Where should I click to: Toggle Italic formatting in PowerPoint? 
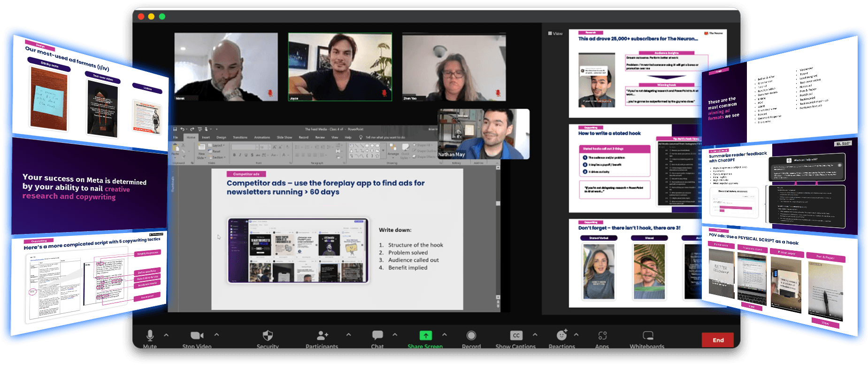tap(240, 155)
